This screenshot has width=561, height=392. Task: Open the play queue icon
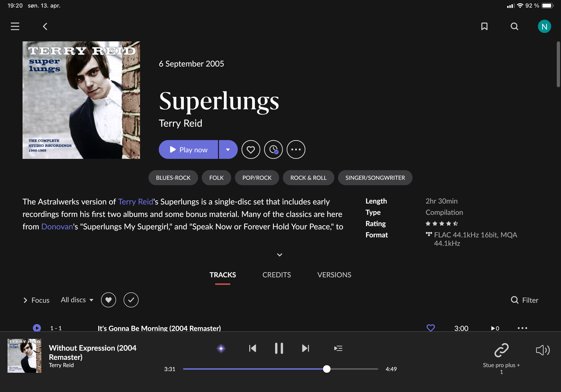tap(338, 348)
